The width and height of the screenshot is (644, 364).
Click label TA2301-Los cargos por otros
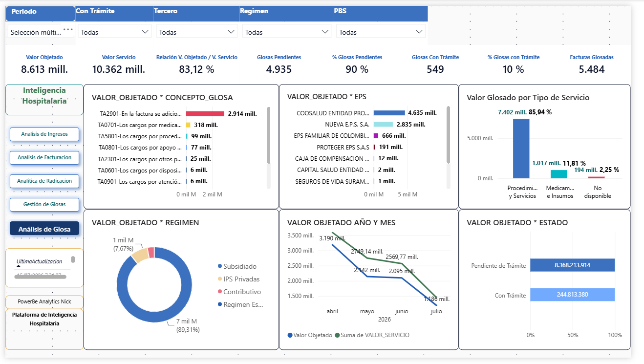[x=140, y=158]
